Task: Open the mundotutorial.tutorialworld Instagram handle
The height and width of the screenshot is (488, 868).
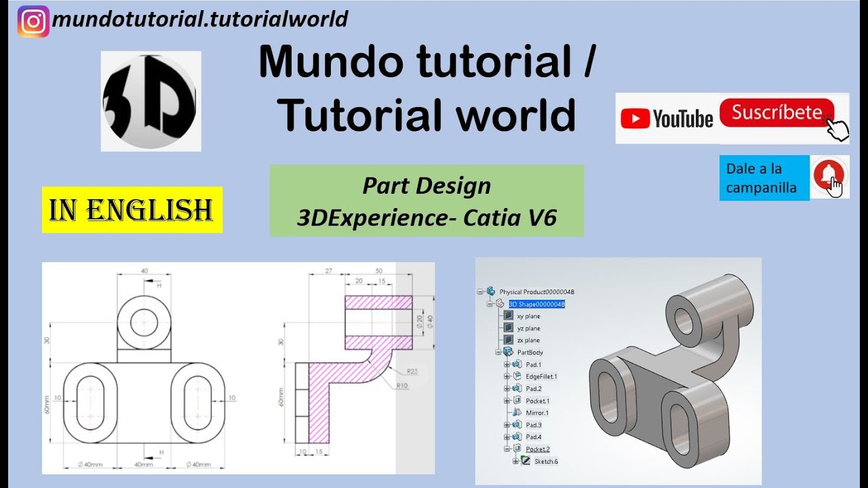Action: (200, 19)
